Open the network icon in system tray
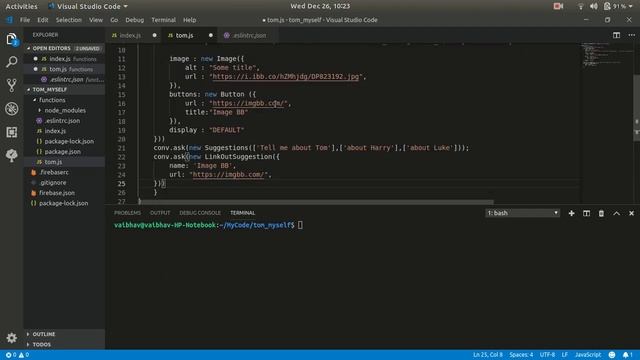 click(x=580, y=6)
